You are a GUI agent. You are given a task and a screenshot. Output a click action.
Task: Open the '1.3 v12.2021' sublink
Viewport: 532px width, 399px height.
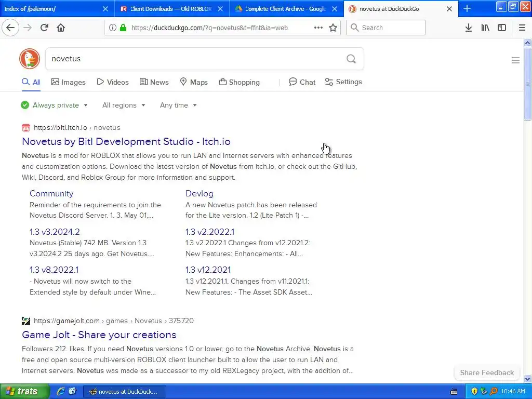208,270
